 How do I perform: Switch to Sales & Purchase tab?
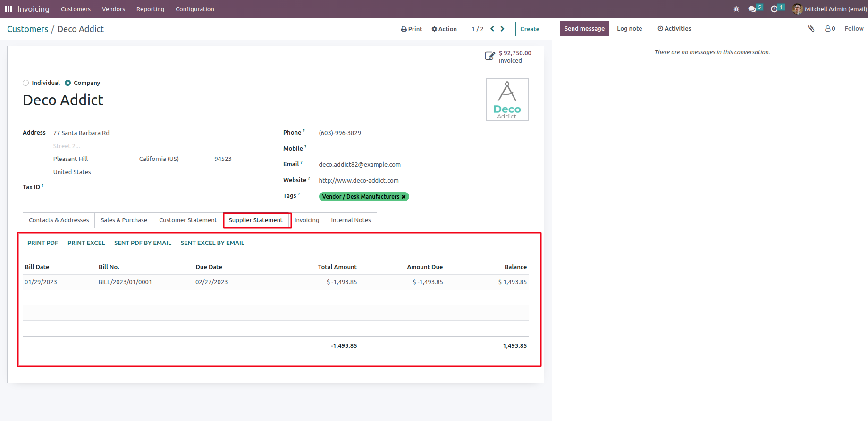pyautogui.click(x=124, y=220)
